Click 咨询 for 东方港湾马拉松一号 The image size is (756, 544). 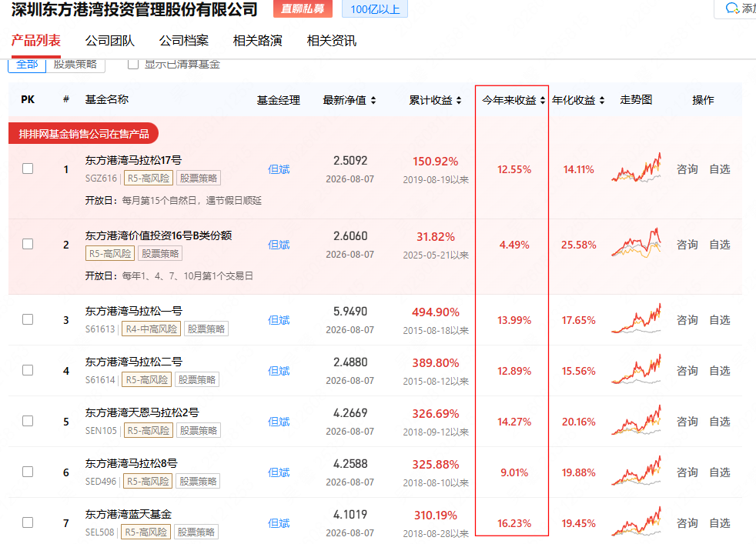[x=687, y=320]
